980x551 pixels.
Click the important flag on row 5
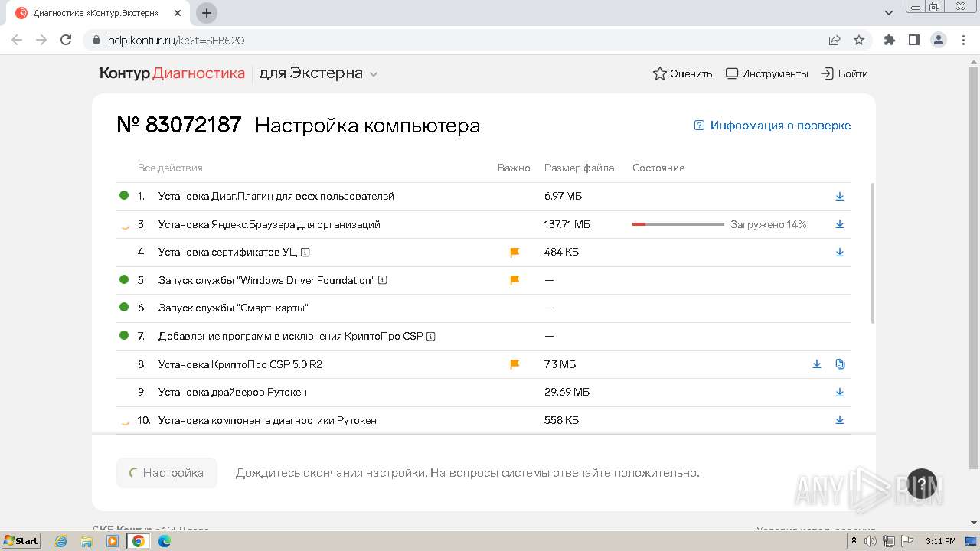click(514, 280)
